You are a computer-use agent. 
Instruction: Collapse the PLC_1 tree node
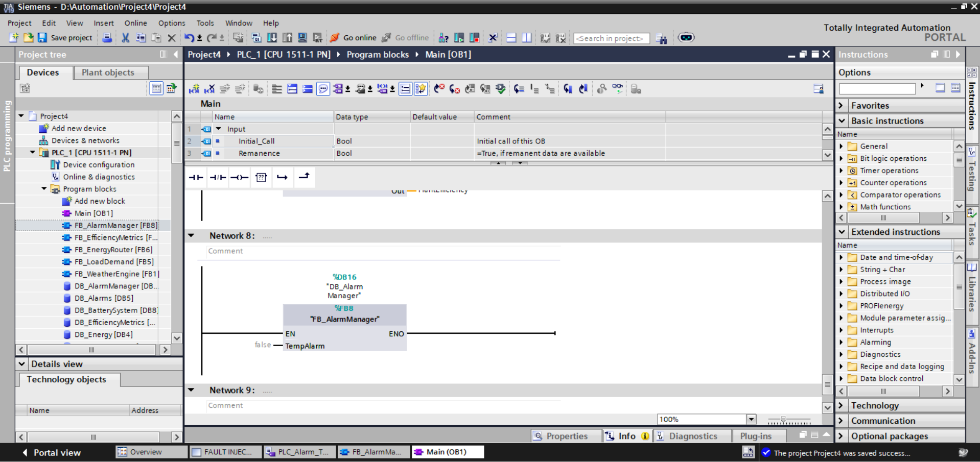(33, 153)
